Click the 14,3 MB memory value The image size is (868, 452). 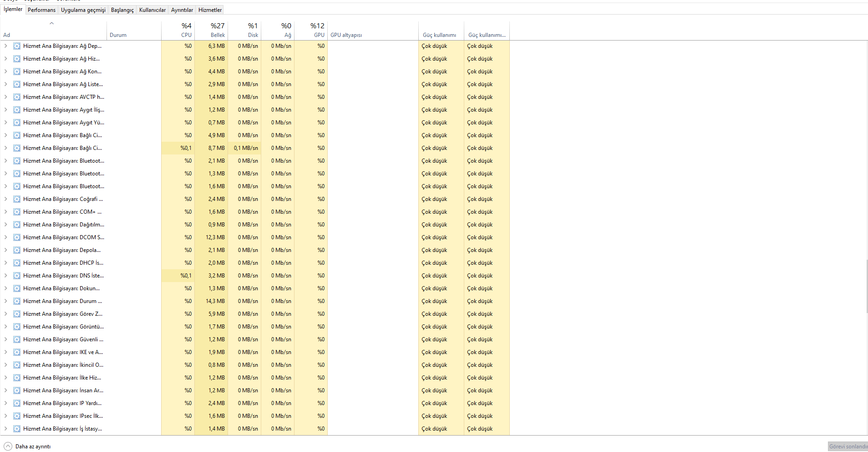[215, 301]
